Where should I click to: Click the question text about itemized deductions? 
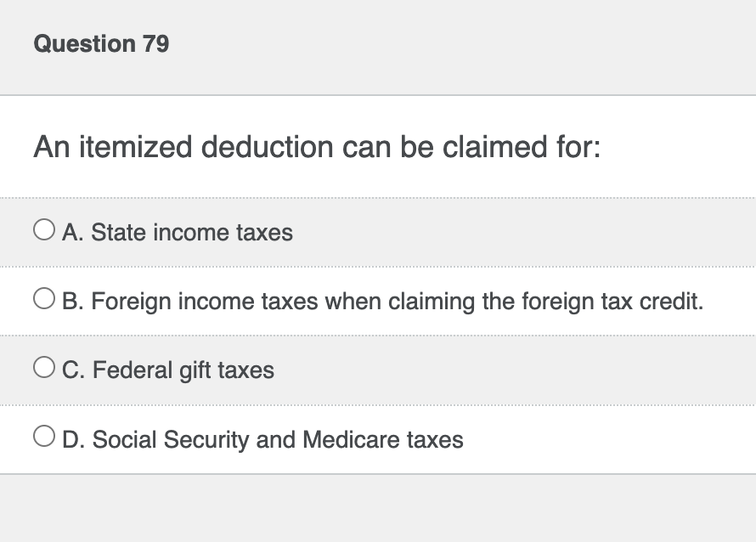(315, 147)
